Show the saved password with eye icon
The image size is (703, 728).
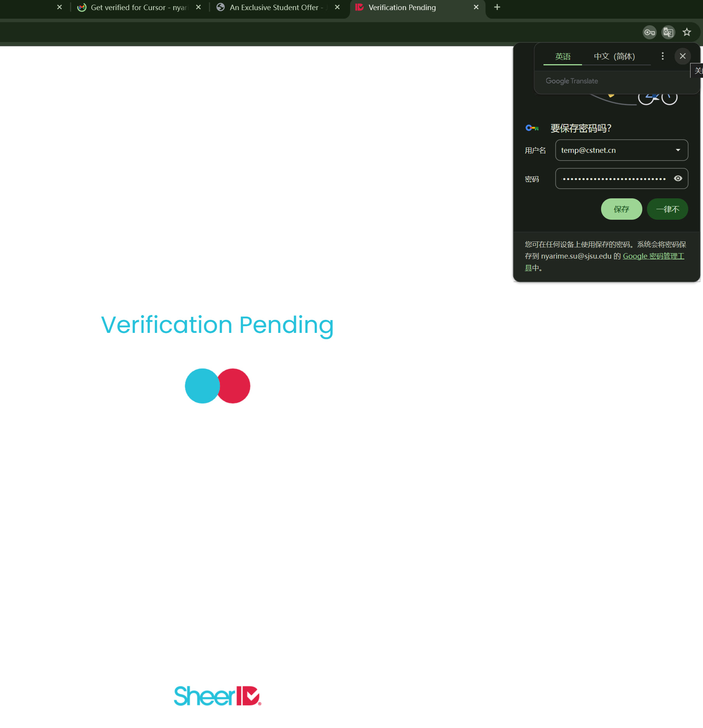click(x=678, y=178)
